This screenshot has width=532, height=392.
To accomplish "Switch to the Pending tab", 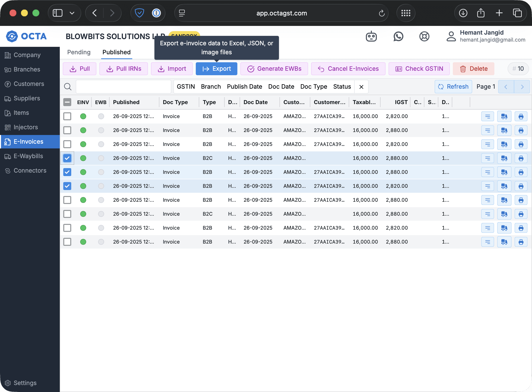I will [79, 52].
